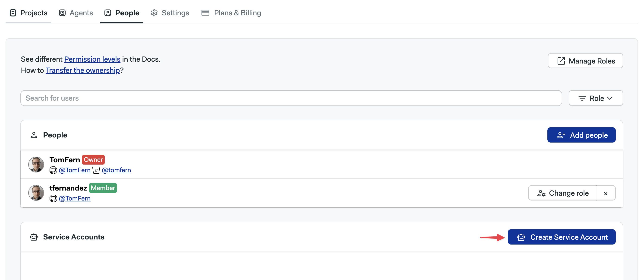
Task: Click the Projects tab icon
Action: tap(13, 13)
